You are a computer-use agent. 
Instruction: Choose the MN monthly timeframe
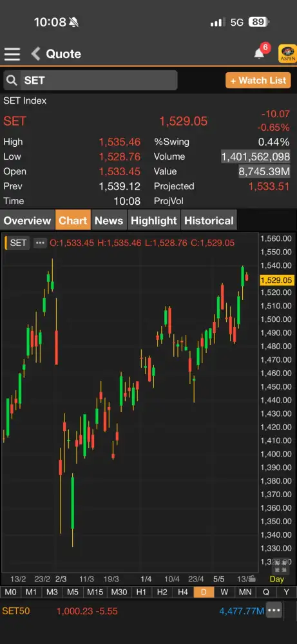click(245, 592)
